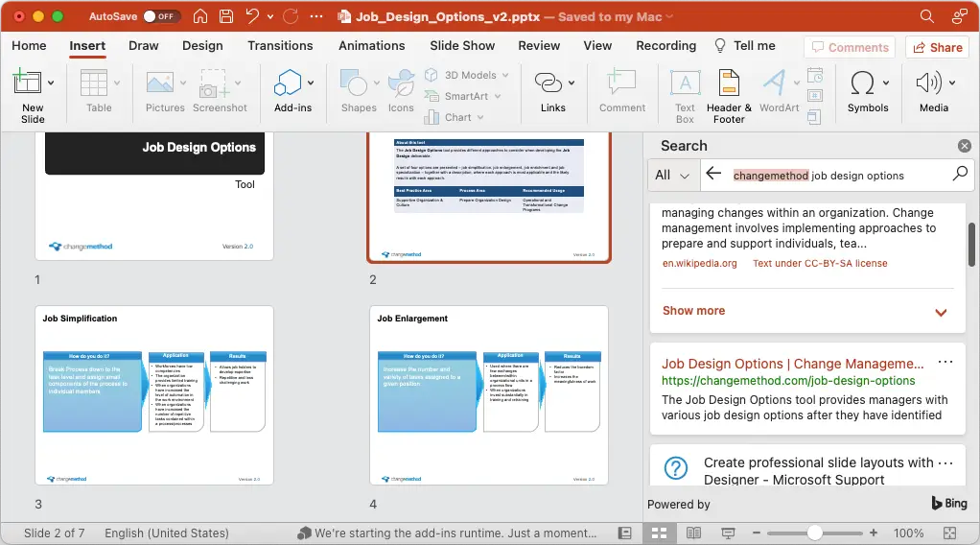Click the Chart button
This screenshot has width=980, height=545.
coord(454,117)
